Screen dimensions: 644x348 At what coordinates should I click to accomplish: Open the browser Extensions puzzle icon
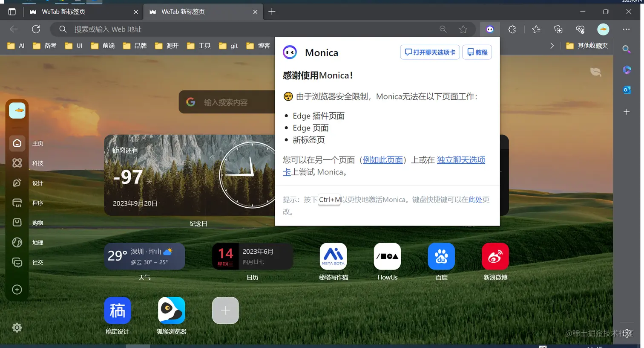[512, 29]
